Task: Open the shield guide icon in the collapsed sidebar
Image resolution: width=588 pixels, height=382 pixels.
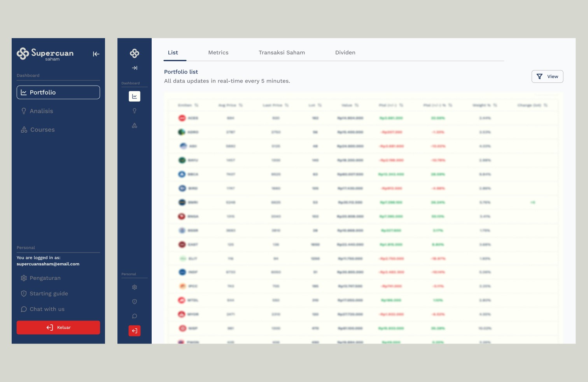Action: tap(135, 301)
